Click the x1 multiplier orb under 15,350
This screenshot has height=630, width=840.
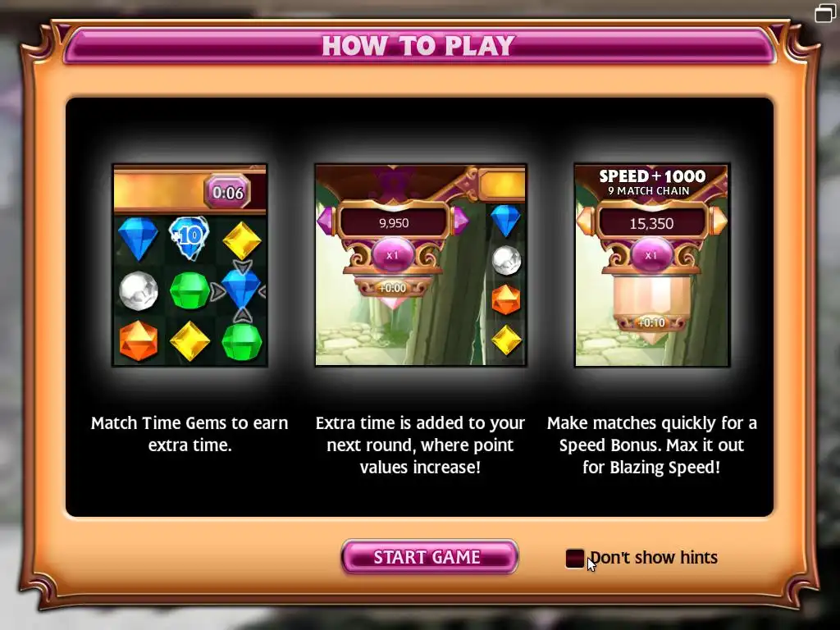coord(651,256)
